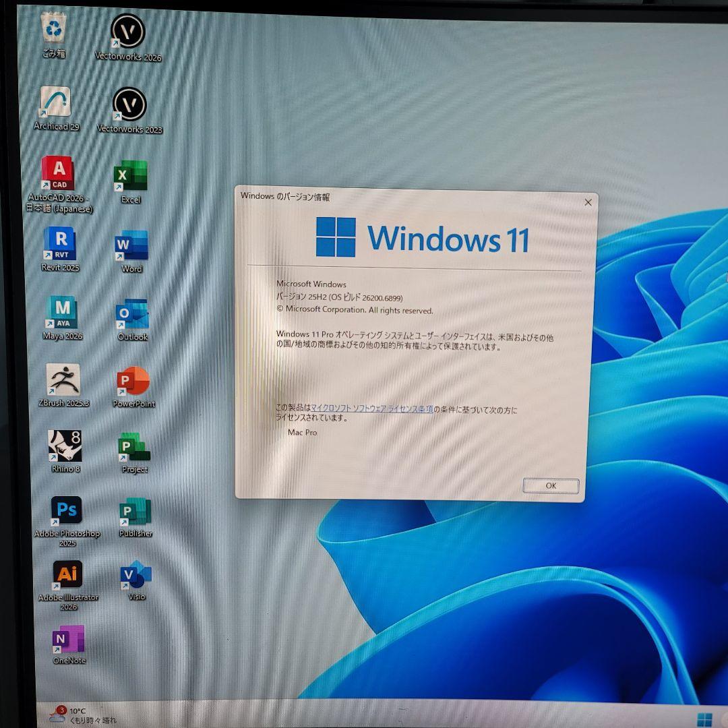Select the Word desktop shortcut
The height and width of the screenshot is (728, 728).
131,247
